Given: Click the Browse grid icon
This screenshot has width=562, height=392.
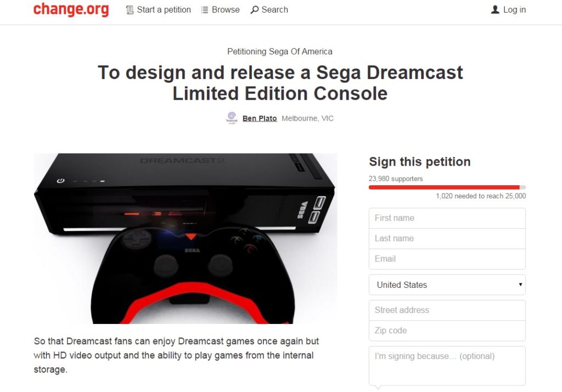Looking at the screenshot, I should pyautogui.click(x=204, y=9).
